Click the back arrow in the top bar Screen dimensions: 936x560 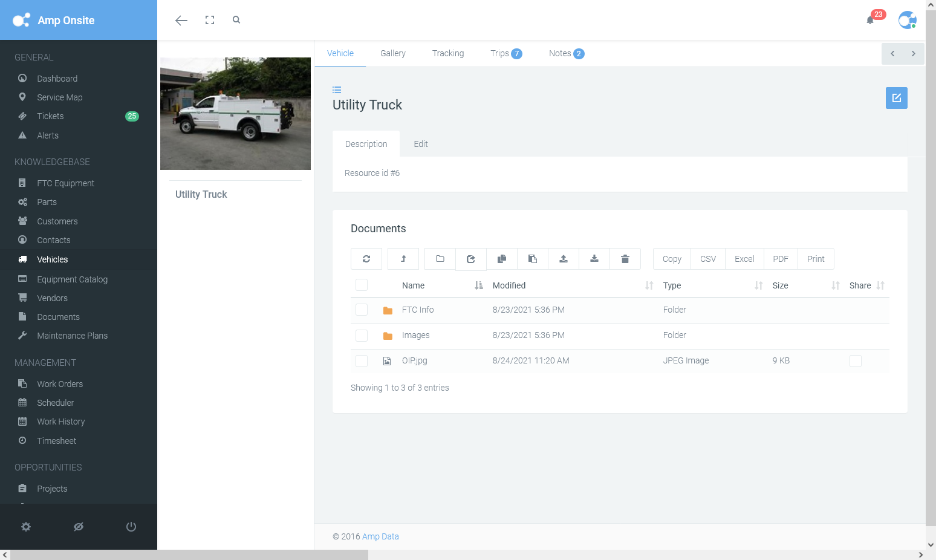(181, 21)
